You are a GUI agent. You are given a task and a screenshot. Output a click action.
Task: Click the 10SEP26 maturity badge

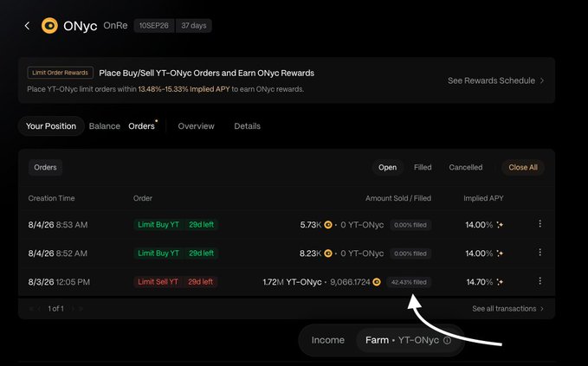154,25
